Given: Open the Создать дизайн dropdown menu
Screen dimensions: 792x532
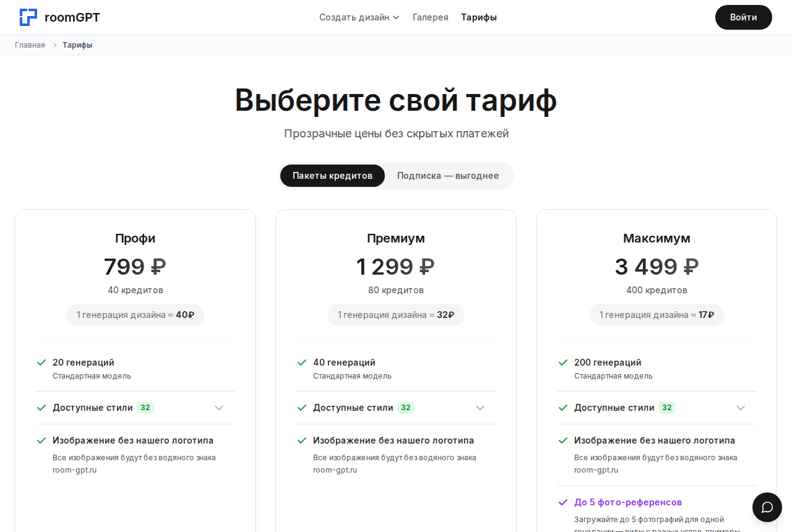Looking at the screenshot, I should pyautogui.click(x=359, y=17).
